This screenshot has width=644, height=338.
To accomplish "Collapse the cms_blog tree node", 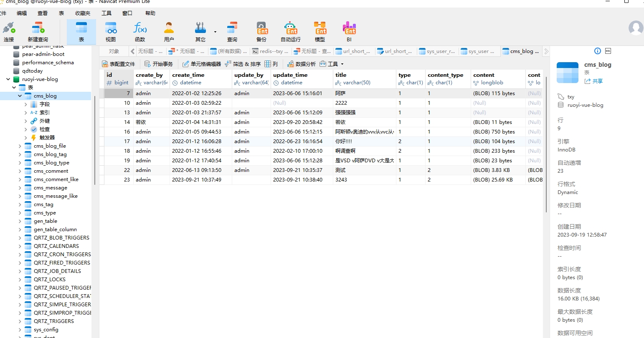I will 20,96.
